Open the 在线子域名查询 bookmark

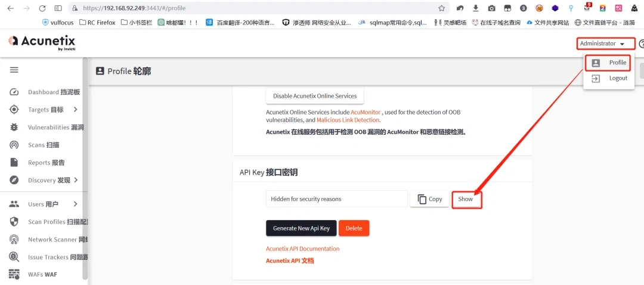click(496, 23)
